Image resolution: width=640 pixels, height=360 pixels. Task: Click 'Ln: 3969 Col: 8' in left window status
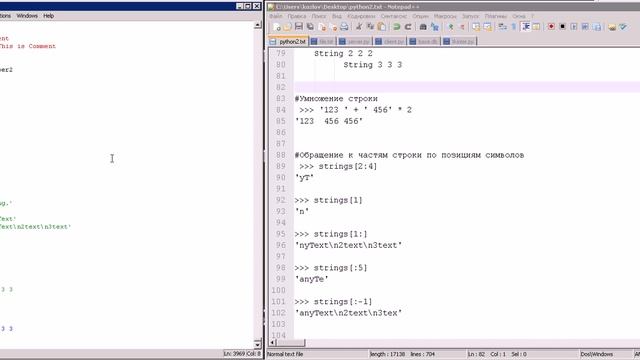click(x=242, y=353)
